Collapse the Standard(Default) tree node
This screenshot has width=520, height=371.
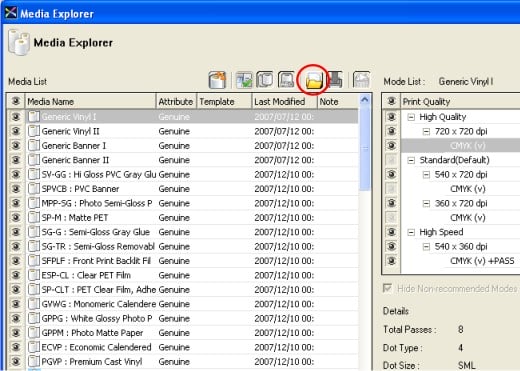[x=411, y=160]
